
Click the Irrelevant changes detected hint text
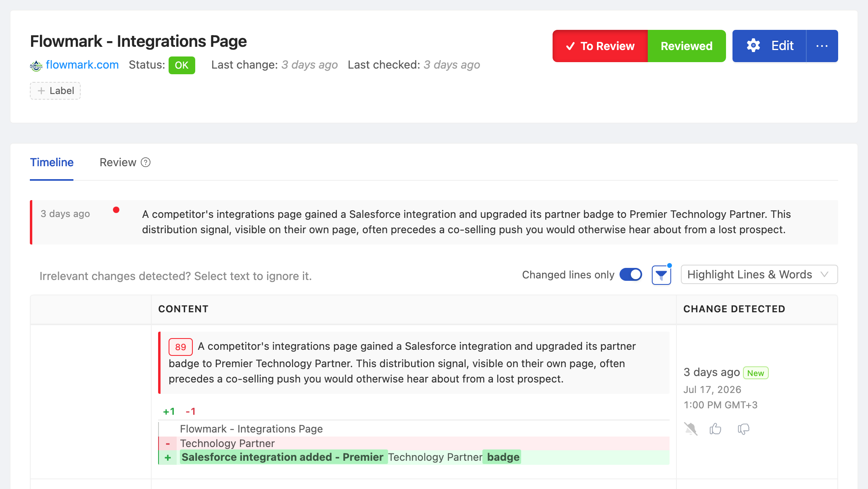[175, 276]
